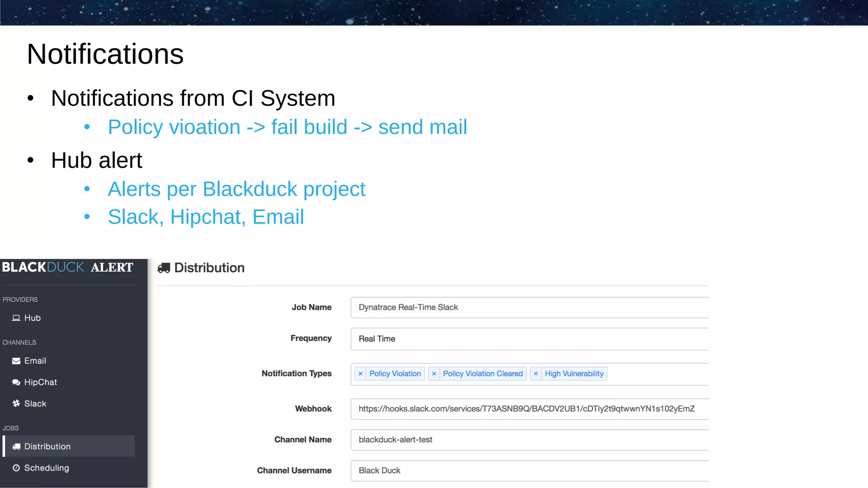Viewport: 868px width, 488px height.
Task: Click the Slack gear icon
Action: click(16, 404)
